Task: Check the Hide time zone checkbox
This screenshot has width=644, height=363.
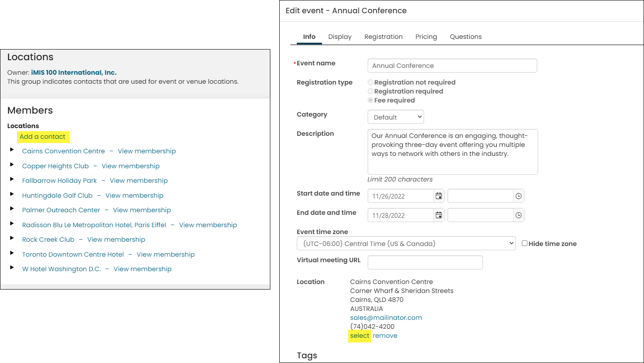Action: (524, 243)
